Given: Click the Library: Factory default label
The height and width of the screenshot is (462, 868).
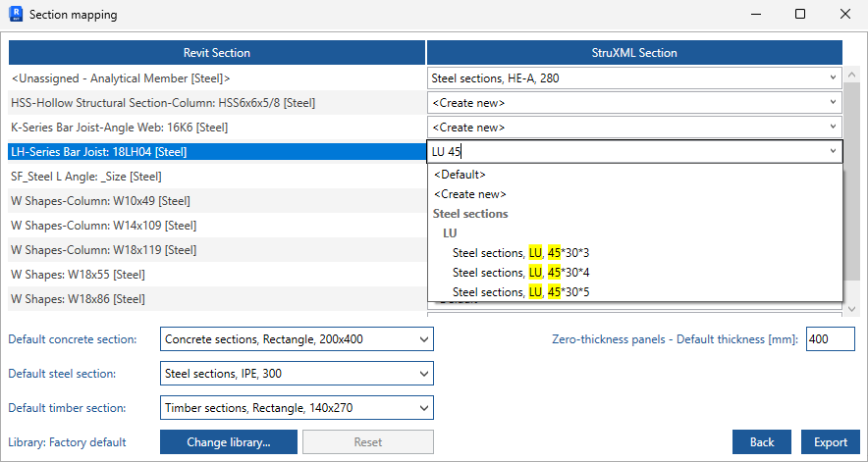Looking at the screenshot, I should (67, 442).
